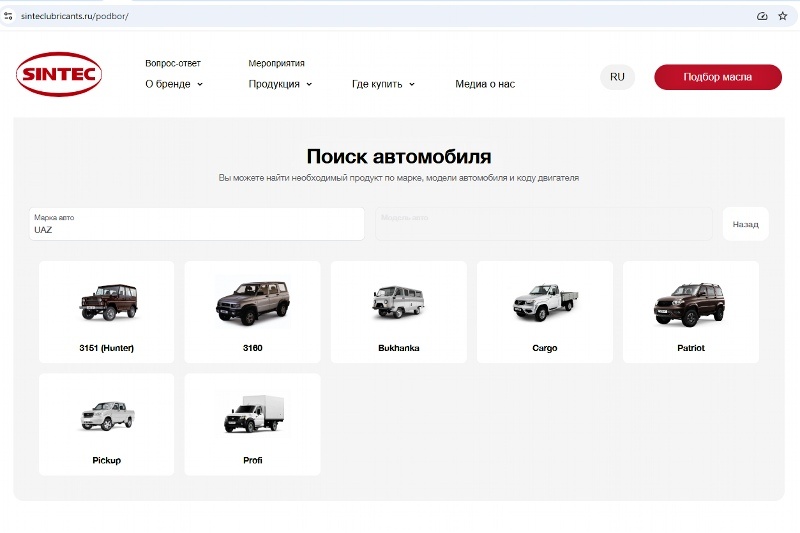Select the Pickup vehicle image
Image resolution: width=800 pixels, height=533 pixels.
[x=108, y=416]
